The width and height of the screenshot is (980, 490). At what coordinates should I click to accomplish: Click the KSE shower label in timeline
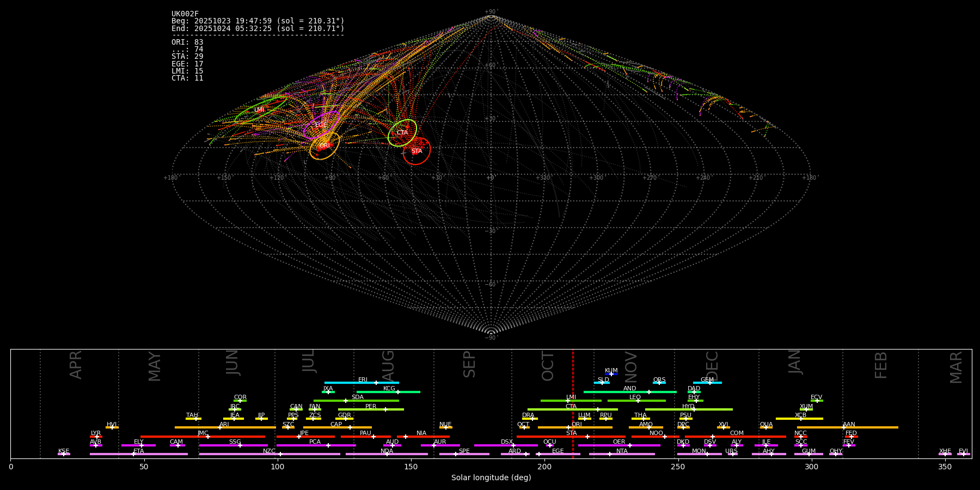point(64,451)
